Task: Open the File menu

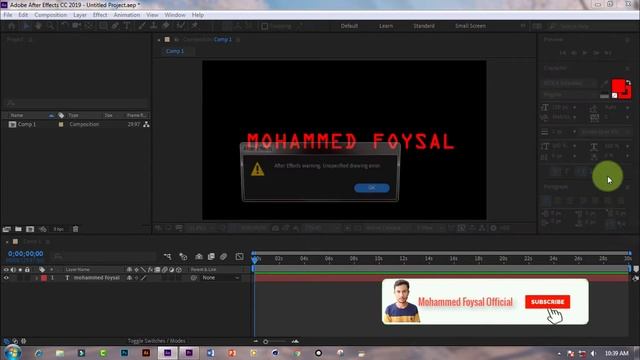Action: 8,15
